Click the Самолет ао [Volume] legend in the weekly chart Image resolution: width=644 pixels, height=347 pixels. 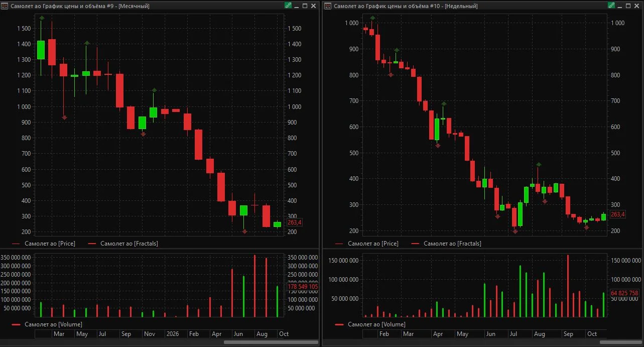[370, 324]
